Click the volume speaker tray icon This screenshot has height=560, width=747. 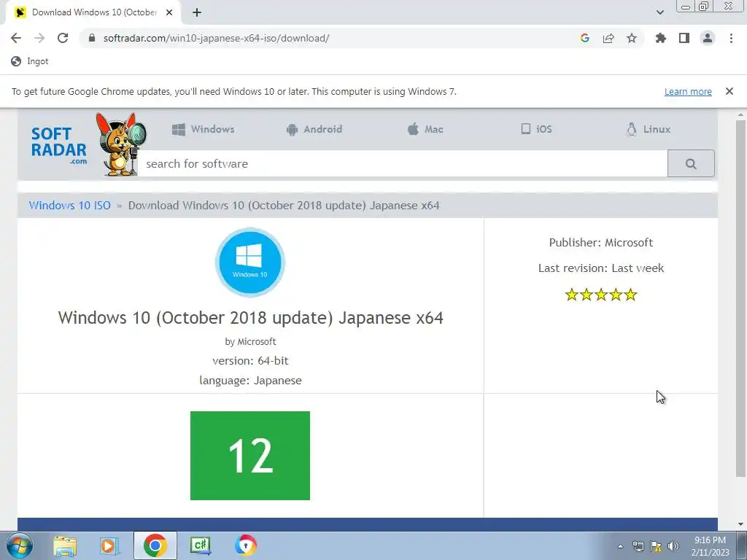point(673,546)
